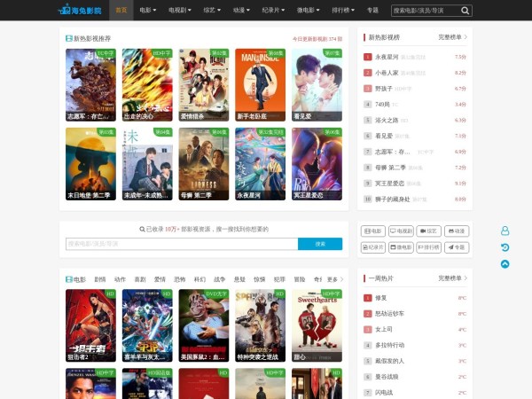Expand 更多 to show more movie genres
This screenshot has height=399, width=532.
pos(334,278)
